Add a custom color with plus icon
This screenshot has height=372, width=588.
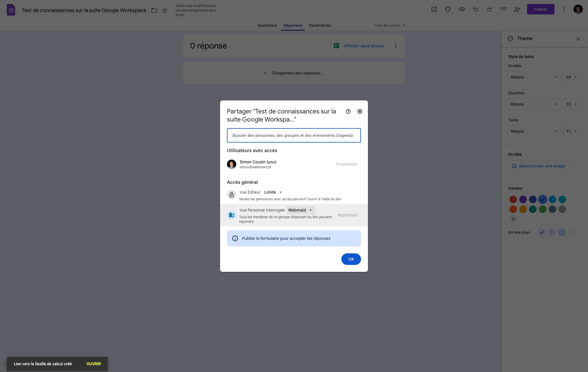513,219
